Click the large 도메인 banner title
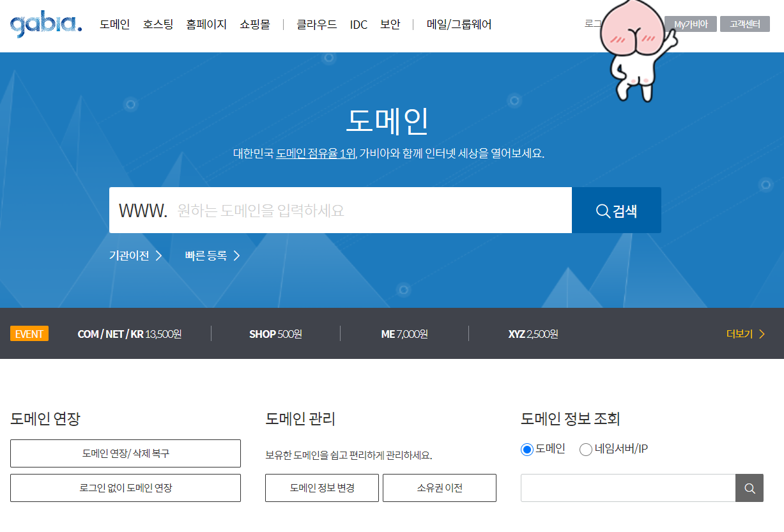This screenshot has height=532, width=784. 388,121
